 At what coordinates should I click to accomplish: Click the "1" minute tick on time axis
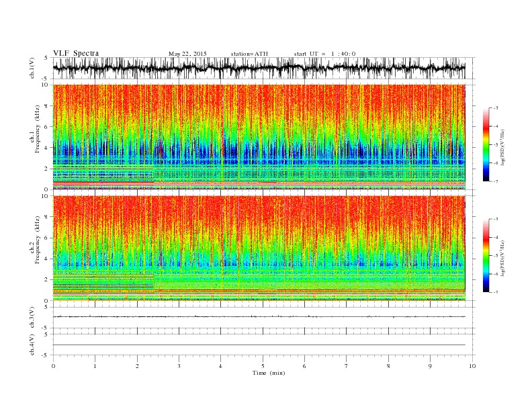point(95,366)
